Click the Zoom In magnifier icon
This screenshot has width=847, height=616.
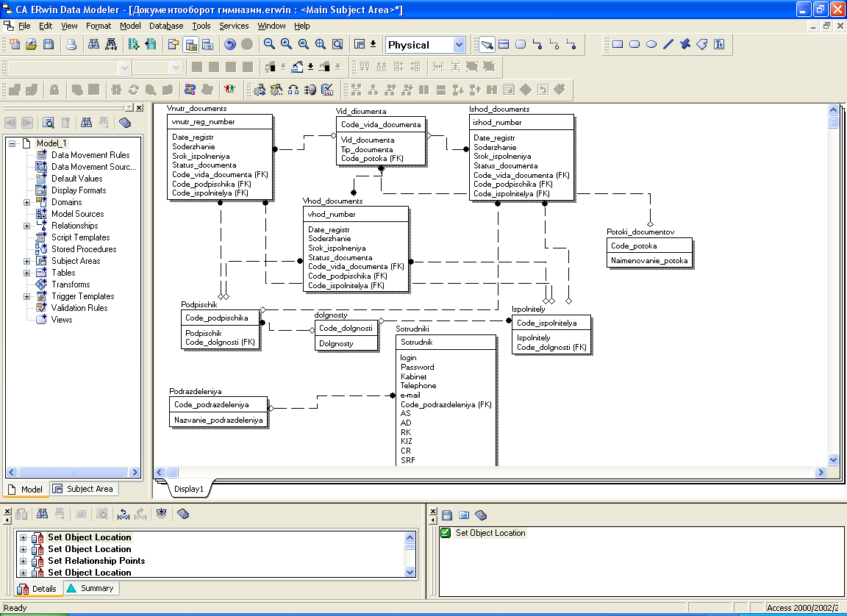(286, 45)
